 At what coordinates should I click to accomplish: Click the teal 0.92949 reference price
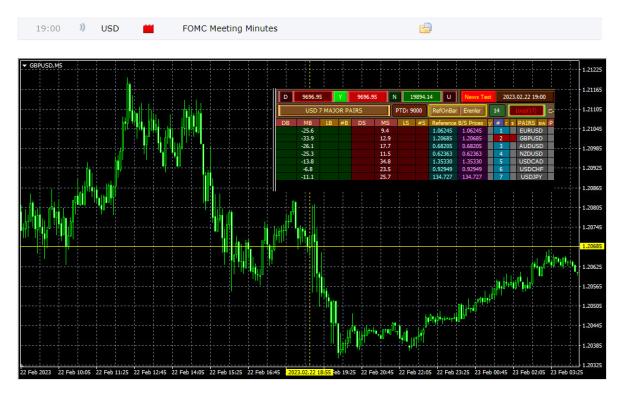point(442,169)
